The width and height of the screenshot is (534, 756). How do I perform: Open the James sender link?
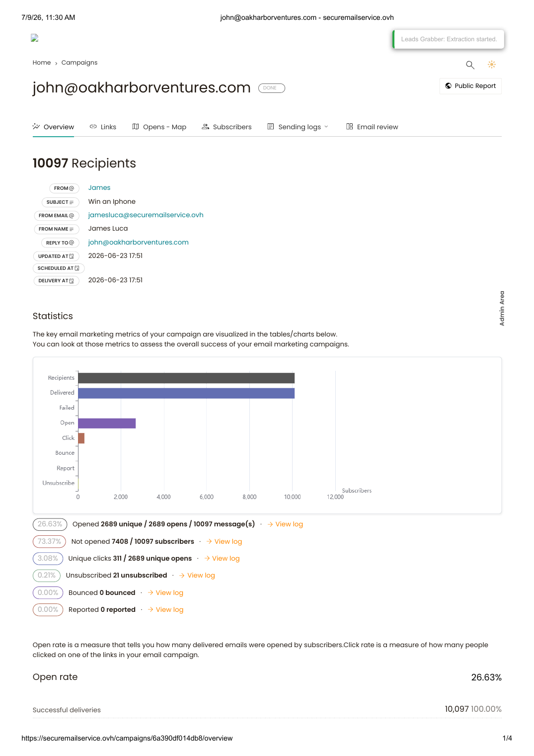(x=99, y=188)
